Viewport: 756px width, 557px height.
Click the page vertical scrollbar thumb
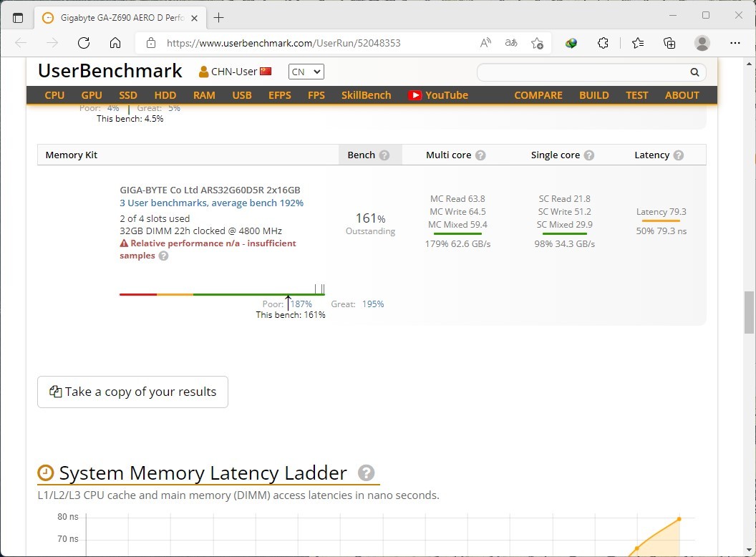pyautogui.click(x=749, y=308)
